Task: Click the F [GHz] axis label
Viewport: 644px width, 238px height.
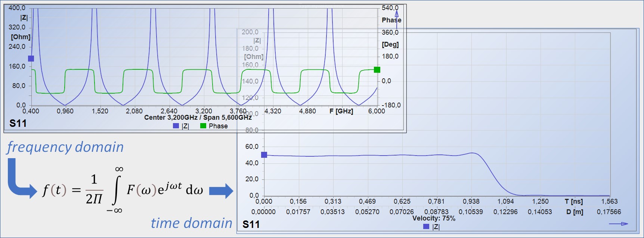Action: (x=341, y=111)
